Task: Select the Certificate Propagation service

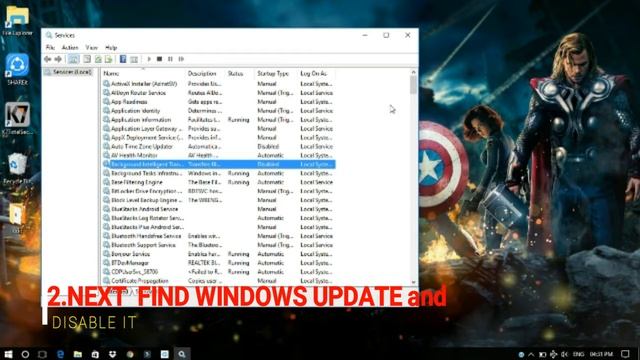Action: click(218, 281)
